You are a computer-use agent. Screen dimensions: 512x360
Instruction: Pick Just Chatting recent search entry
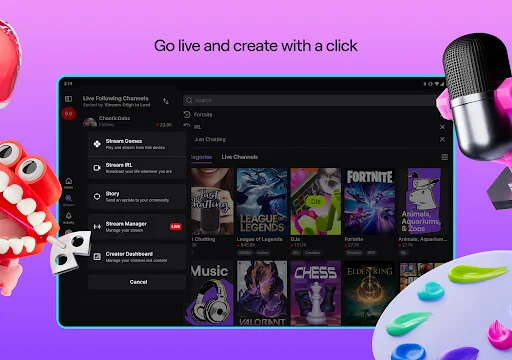pos(210,139)
